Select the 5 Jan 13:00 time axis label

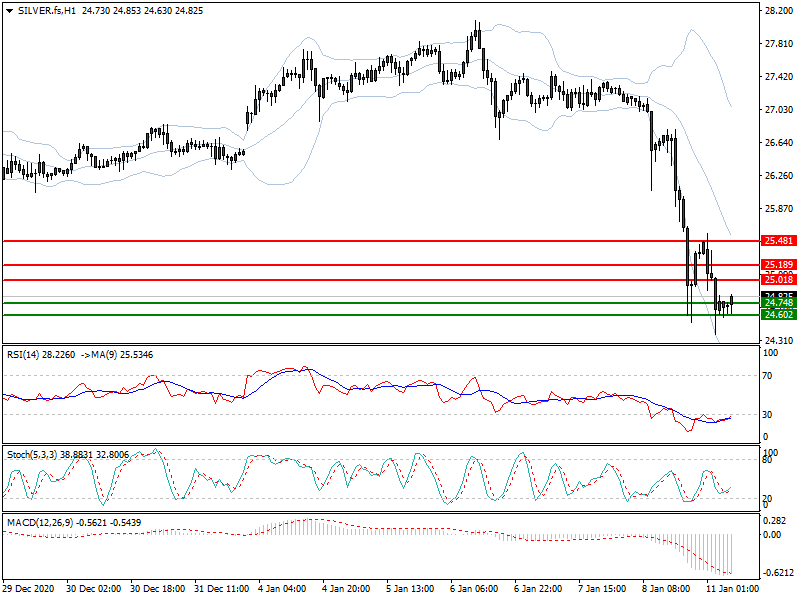pos(410,589)
